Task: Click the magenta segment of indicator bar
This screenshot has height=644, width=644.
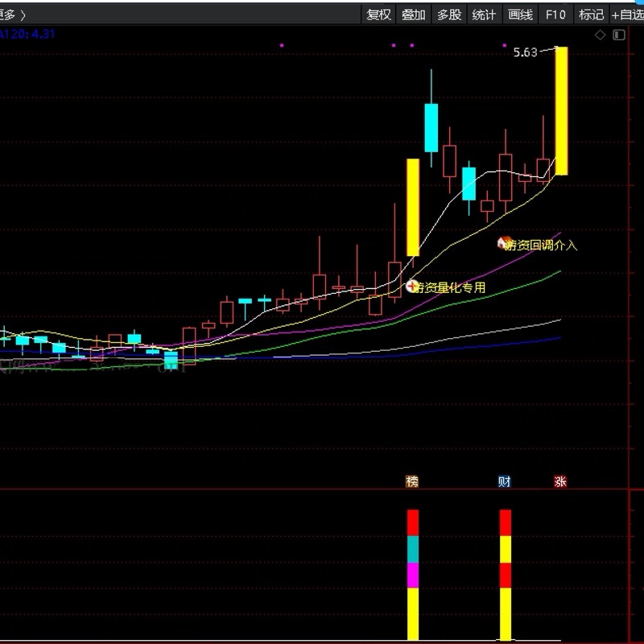Action: point(413,575)
